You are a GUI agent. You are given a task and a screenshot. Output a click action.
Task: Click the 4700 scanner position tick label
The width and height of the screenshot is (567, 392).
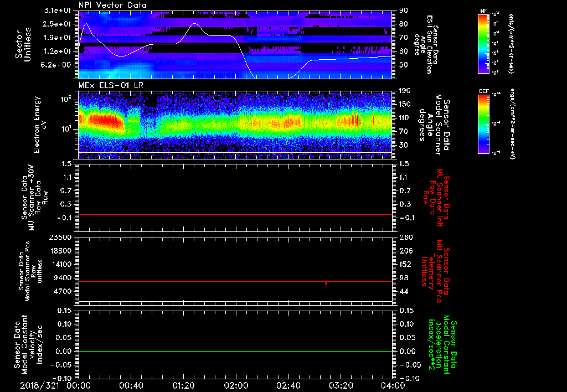[x=63, y=291]
